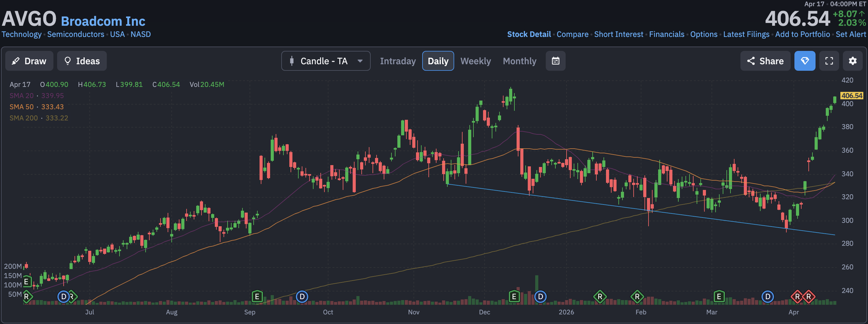Viewport: 868px width, 324px height.
Task: Click the E earnings marker in December
Action: click(514, 297)
